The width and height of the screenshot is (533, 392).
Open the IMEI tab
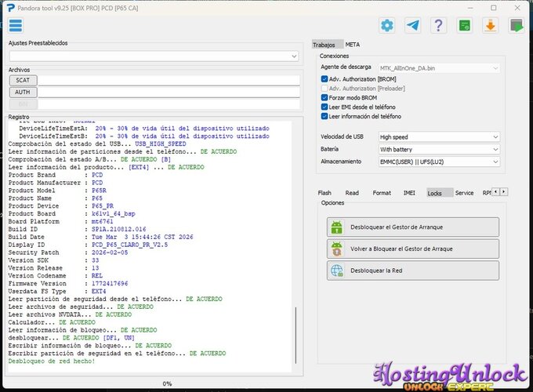pyautogui.click(x=409, y=193)
